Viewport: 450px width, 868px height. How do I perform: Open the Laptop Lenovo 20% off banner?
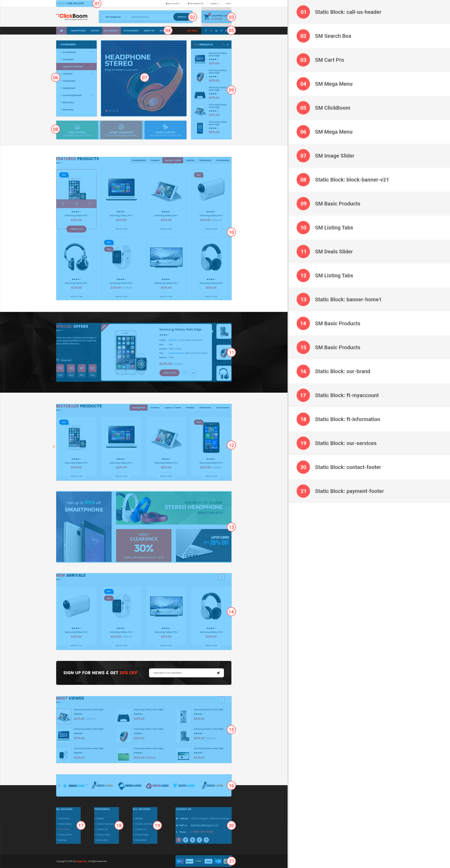point(204,545)
